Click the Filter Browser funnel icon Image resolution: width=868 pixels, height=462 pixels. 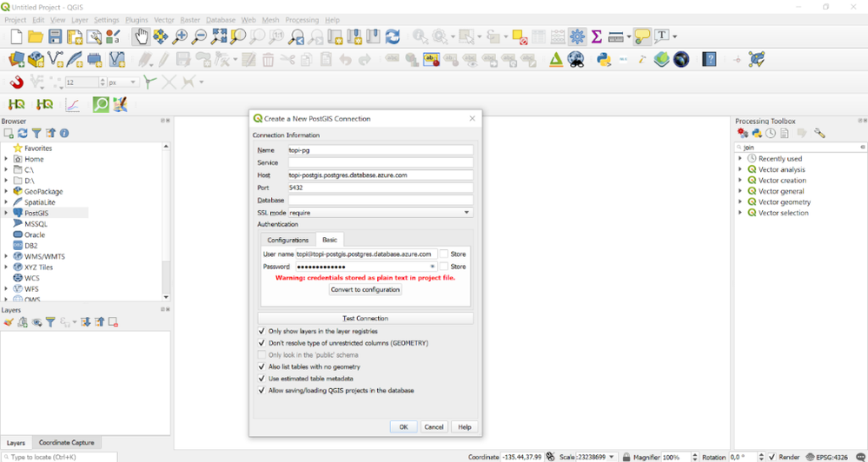coord(36,134)
